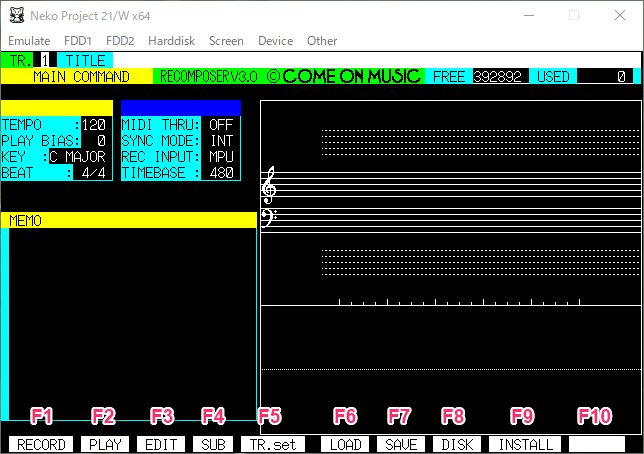This screenshot has height=454, width=644.
Task: Click the LOAD function button
Action: pyautogui.click(x=345, y=445)
